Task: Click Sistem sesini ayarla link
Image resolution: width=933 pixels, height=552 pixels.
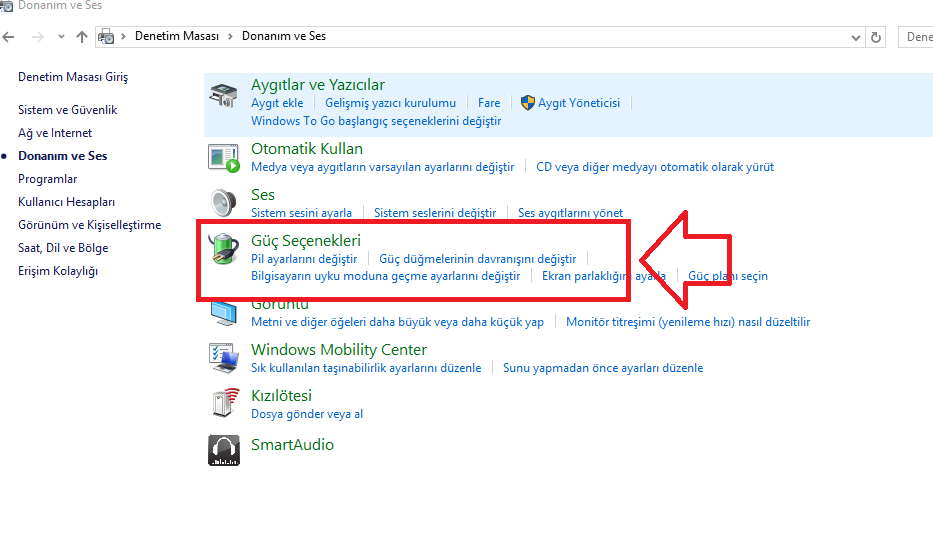Action: pos(301,213)
